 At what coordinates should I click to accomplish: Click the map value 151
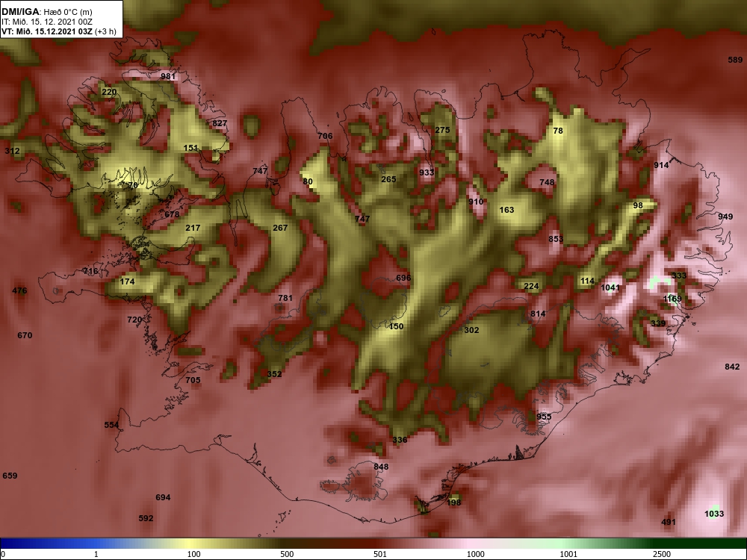190,148
